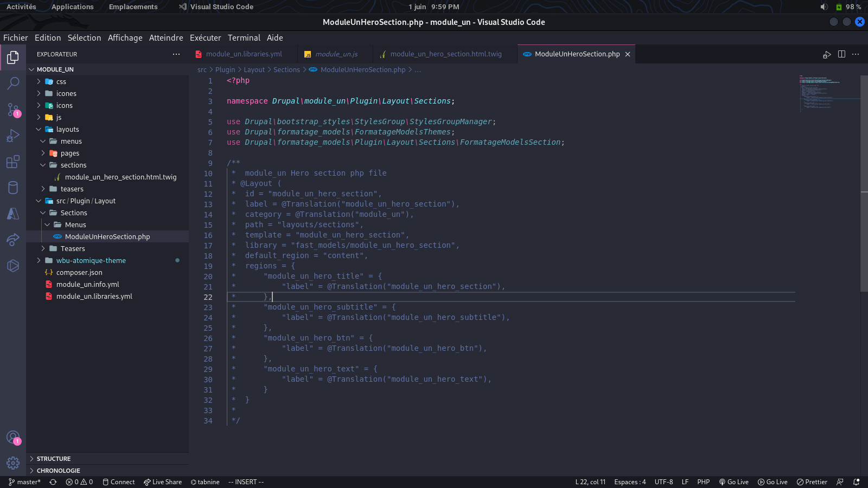Expand the CHRONOLOGIE panel

coord(107,471)
